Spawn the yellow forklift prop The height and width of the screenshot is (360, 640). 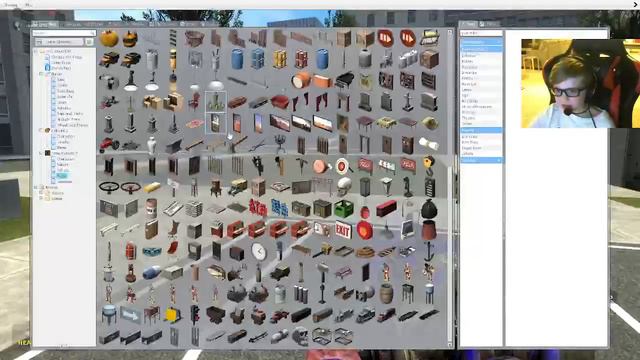(x=173, y=316)
